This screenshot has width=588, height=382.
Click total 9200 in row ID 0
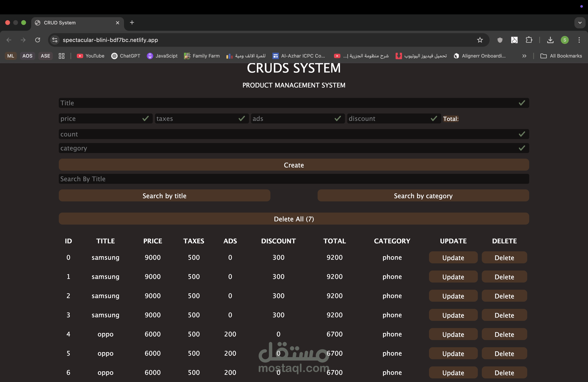click(335, 257)
